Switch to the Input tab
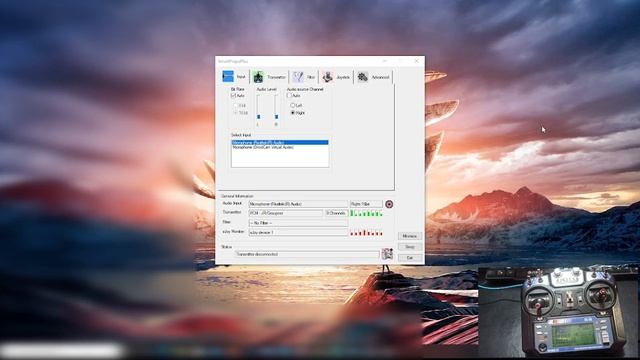This screenshot has width=640, height=360. (234, 77)
